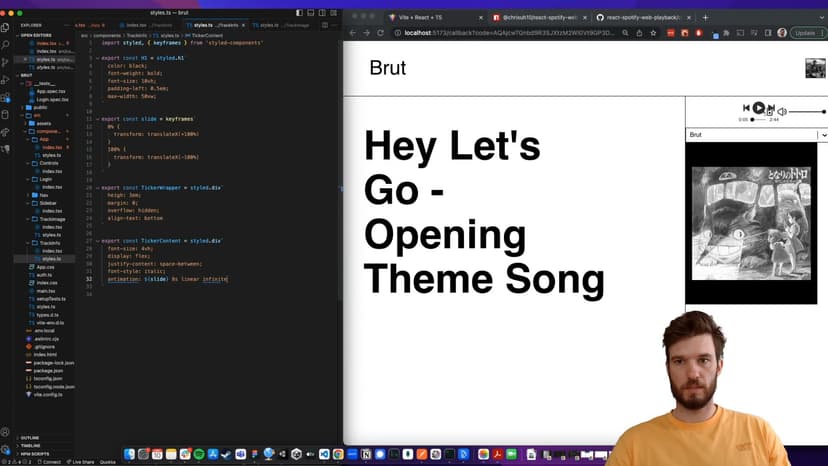Open Source Control view in activity bar
Screen dimensions: 828x466
[6, 61]
